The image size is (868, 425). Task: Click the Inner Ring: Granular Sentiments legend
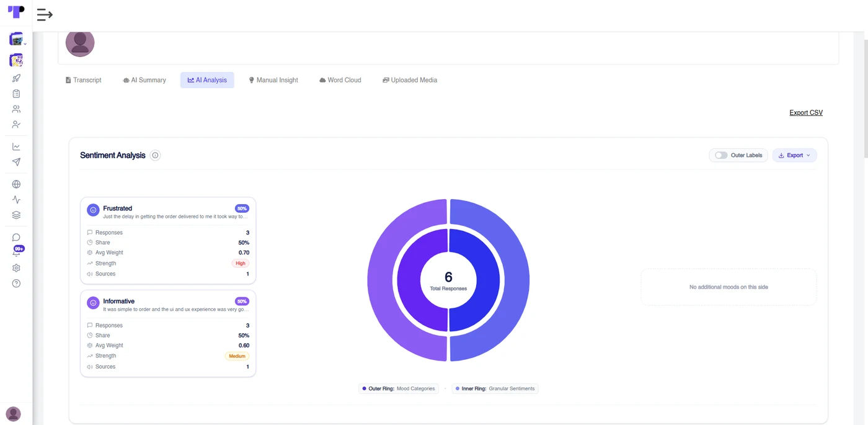[495, 388]
